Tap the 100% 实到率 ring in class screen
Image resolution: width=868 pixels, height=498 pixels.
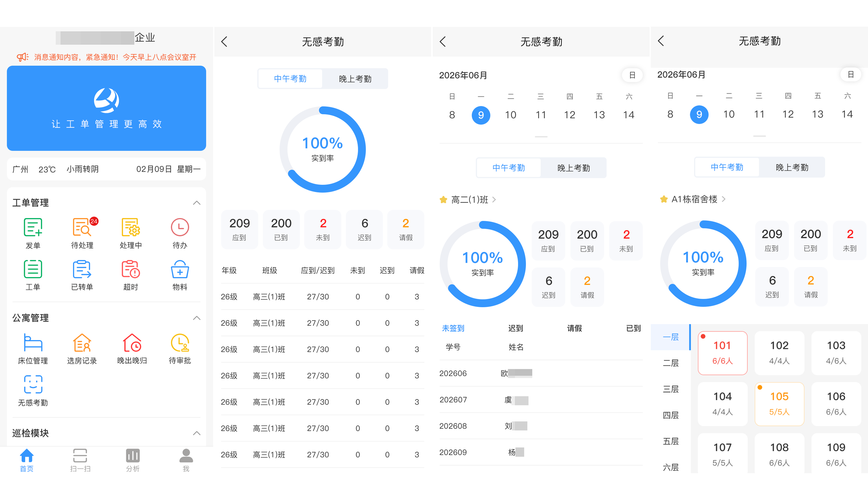point(483,264)
